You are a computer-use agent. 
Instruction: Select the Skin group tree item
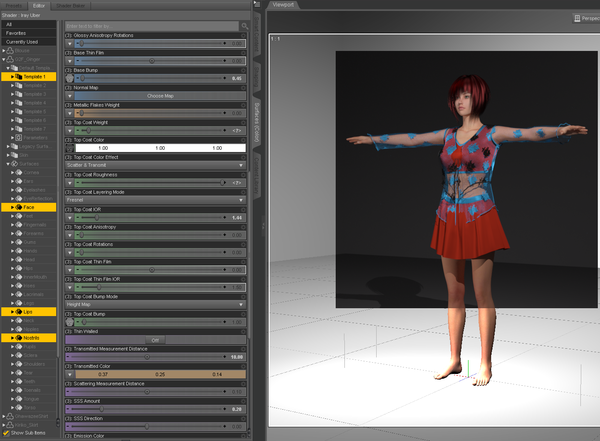23,155
